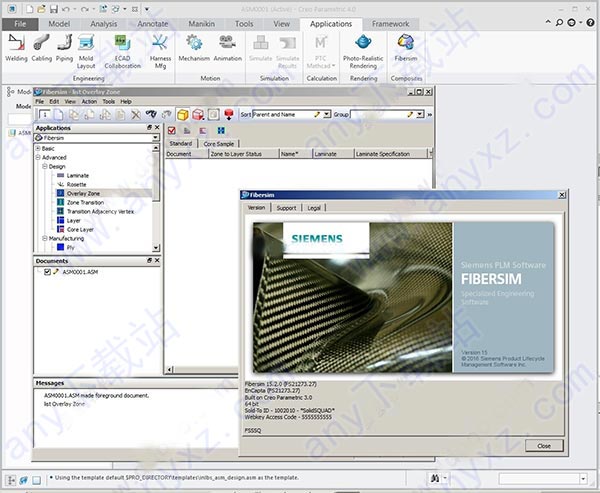Launch Fibersim from Composites group
This screenshot has height=493, width=600.
(x=406, y=47)
